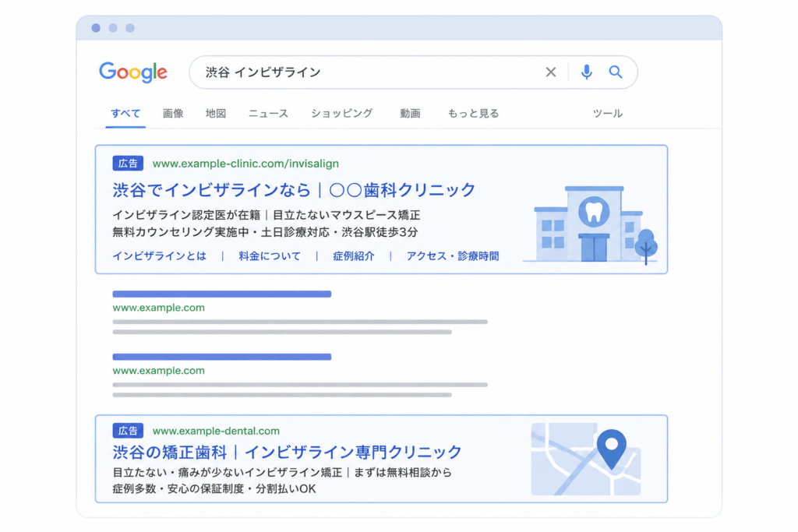Expand the もっと見る menu
The width and height of the screenshot is (798, 532).
(x=473, y=114)
